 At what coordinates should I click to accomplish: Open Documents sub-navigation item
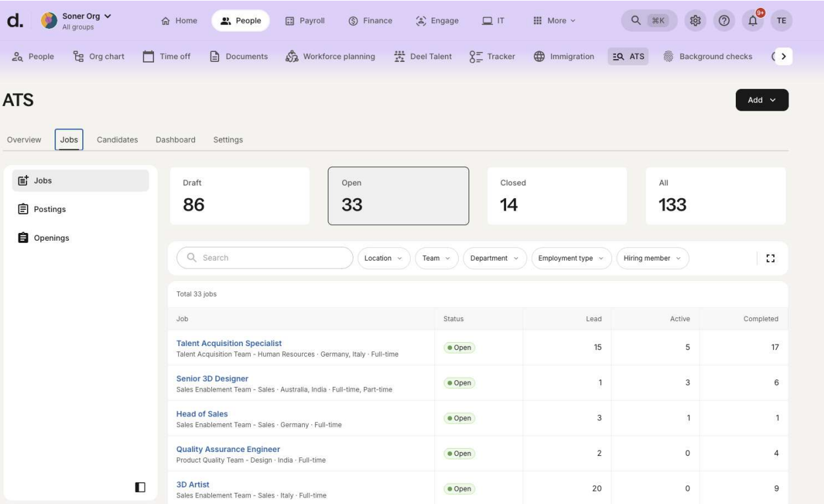click(239, 57)
